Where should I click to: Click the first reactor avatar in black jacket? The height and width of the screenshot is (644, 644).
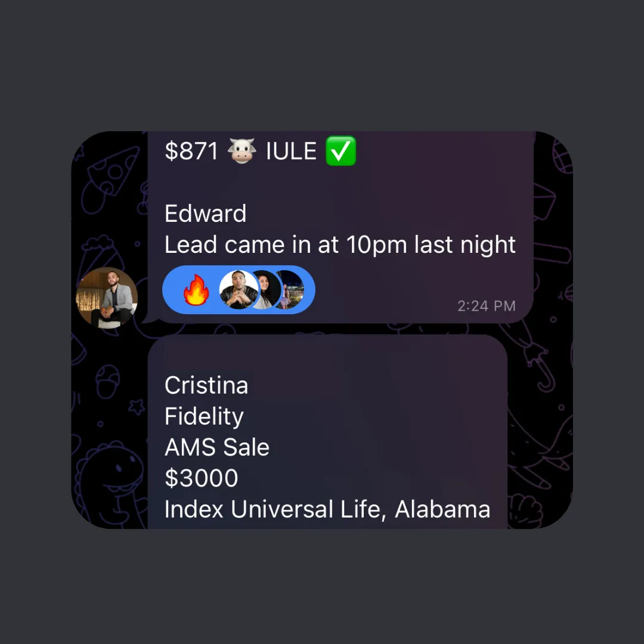[239, 290]
